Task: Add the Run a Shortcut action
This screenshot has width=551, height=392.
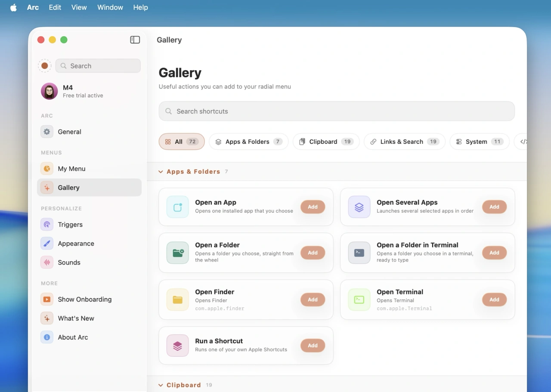Action: click(x=313, y=346)
